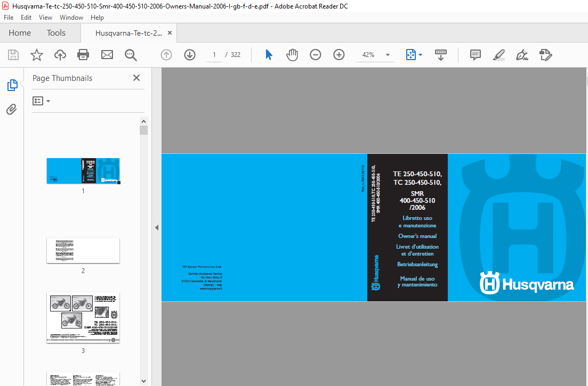Click "Betriebsanleitung" text on cover

(417, 264)
